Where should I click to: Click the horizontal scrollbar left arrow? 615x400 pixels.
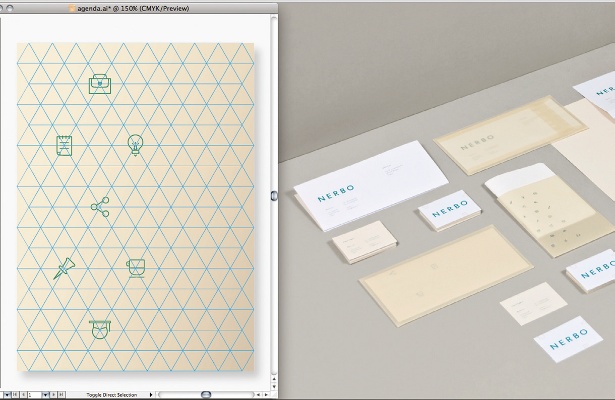[x=258, y=395]
